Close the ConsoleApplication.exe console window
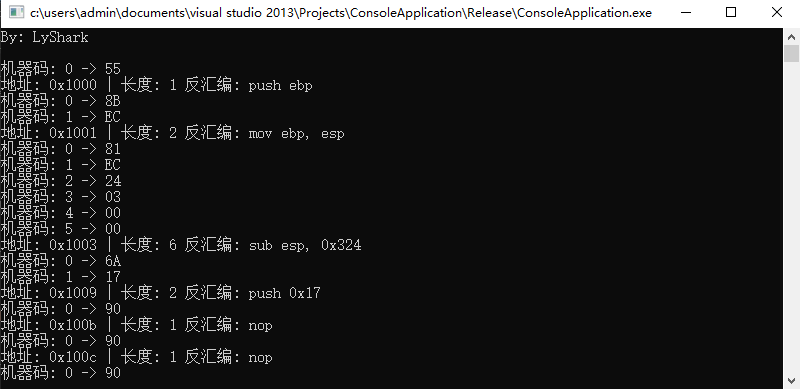This screenshot has width=800, height=389. click(777, 13)
